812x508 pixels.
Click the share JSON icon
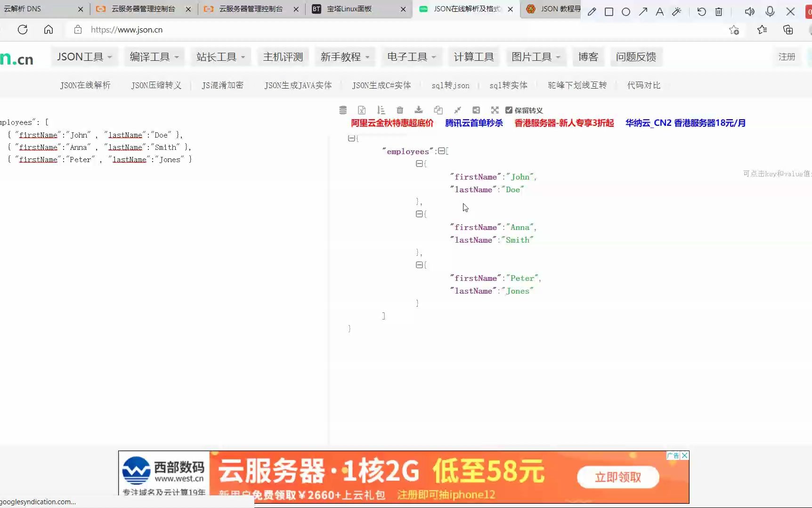pos(476,110)
